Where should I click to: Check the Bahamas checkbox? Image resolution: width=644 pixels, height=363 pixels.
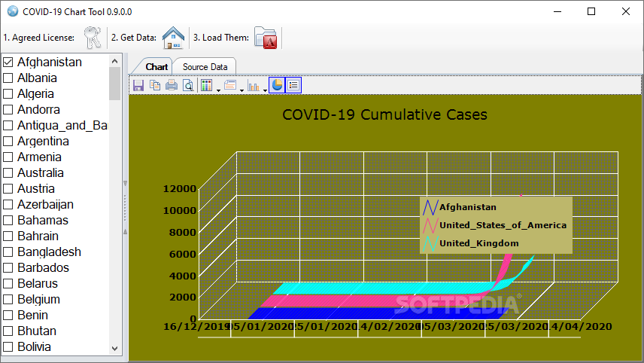point(8,221)
